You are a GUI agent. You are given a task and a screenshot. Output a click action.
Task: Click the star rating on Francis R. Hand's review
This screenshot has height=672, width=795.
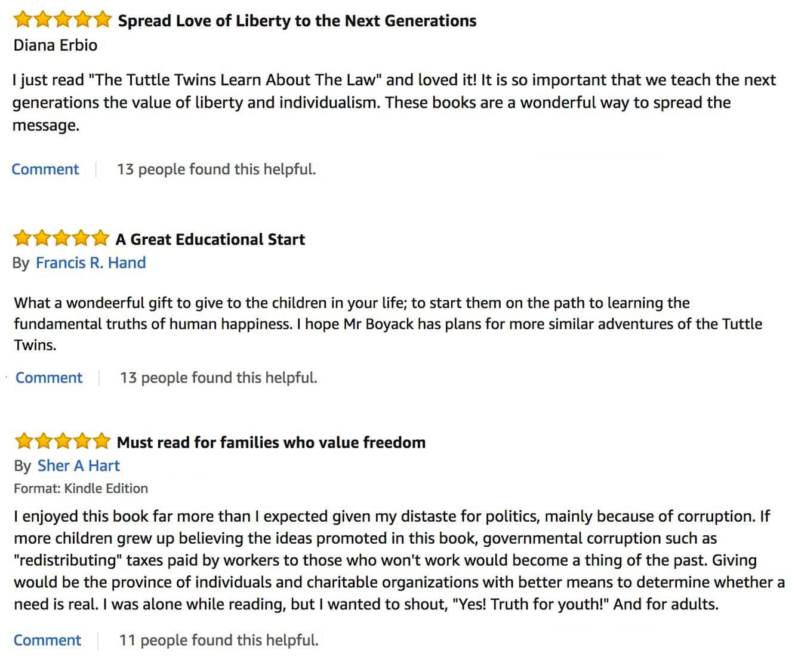[61, 239]
